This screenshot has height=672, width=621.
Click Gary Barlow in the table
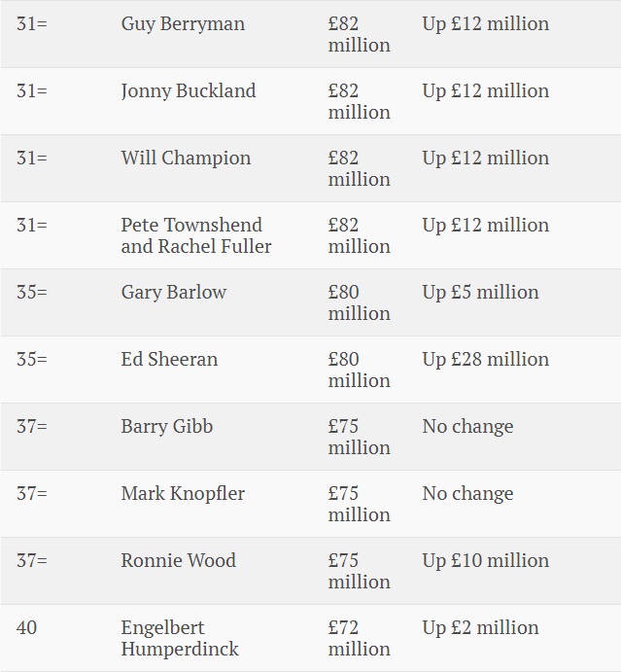[x=173, y=293]
